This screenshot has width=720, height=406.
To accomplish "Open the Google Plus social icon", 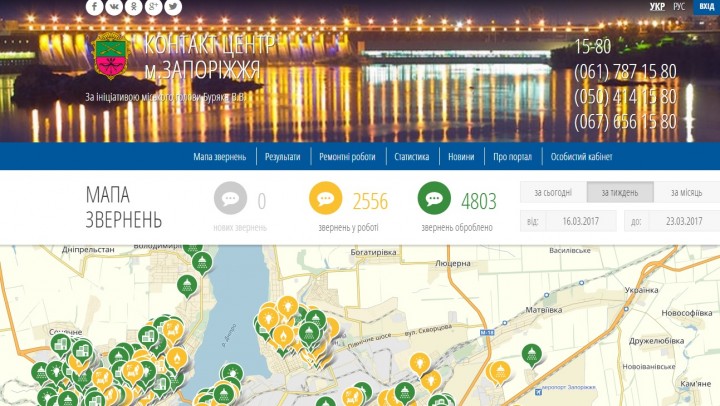I will pyautogui.click(x=153, y=6).
